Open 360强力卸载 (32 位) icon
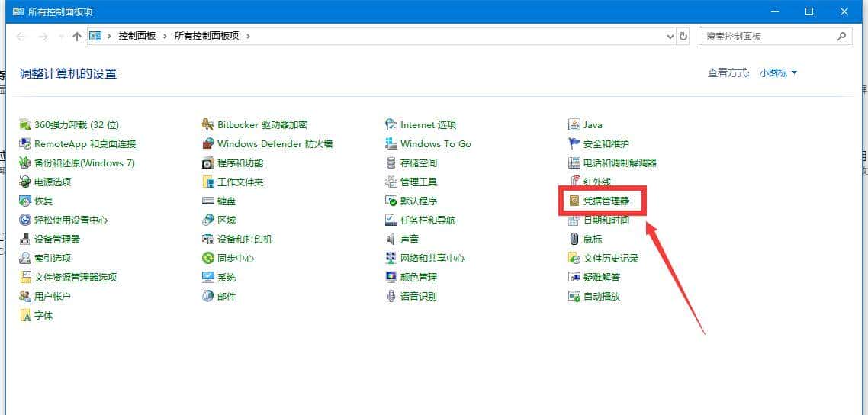 [25, 124]
